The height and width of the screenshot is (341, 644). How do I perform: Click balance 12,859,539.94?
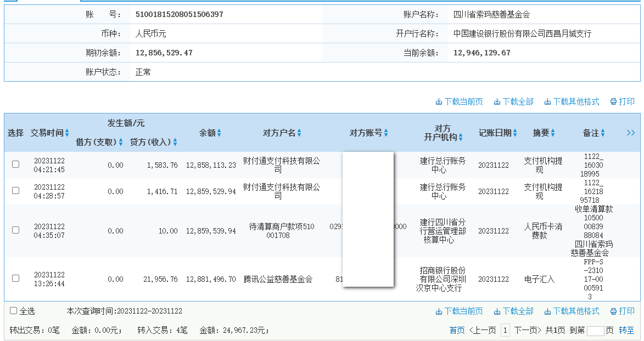click(211, 231)
